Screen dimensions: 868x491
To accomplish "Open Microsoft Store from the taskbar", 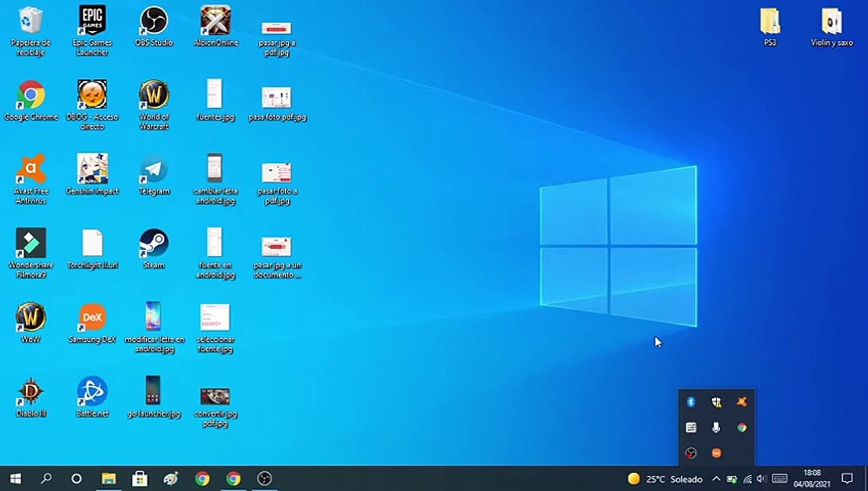I will 140,479.
